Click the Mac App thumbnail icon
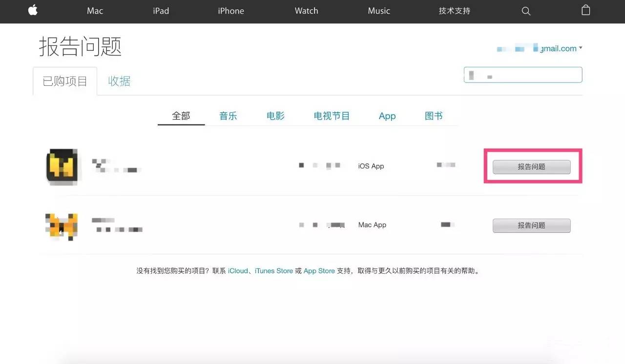The image size is (625, 364). tap(62, 226)
